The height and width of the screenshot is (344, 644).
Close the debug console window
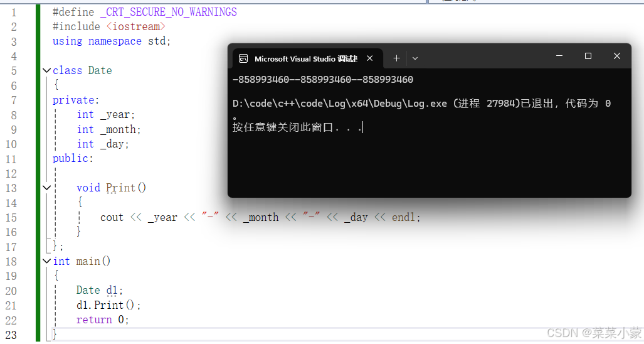pos(617,56)
